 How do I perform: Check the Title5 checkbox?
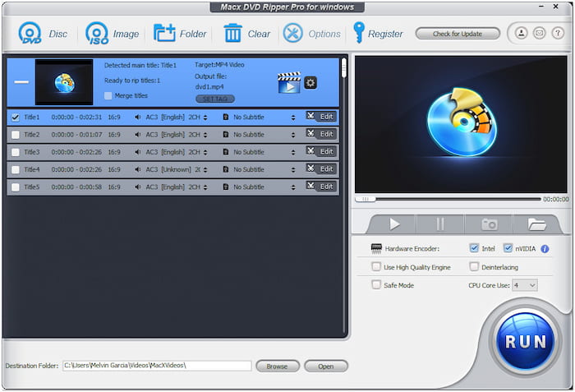click(16, 187)
